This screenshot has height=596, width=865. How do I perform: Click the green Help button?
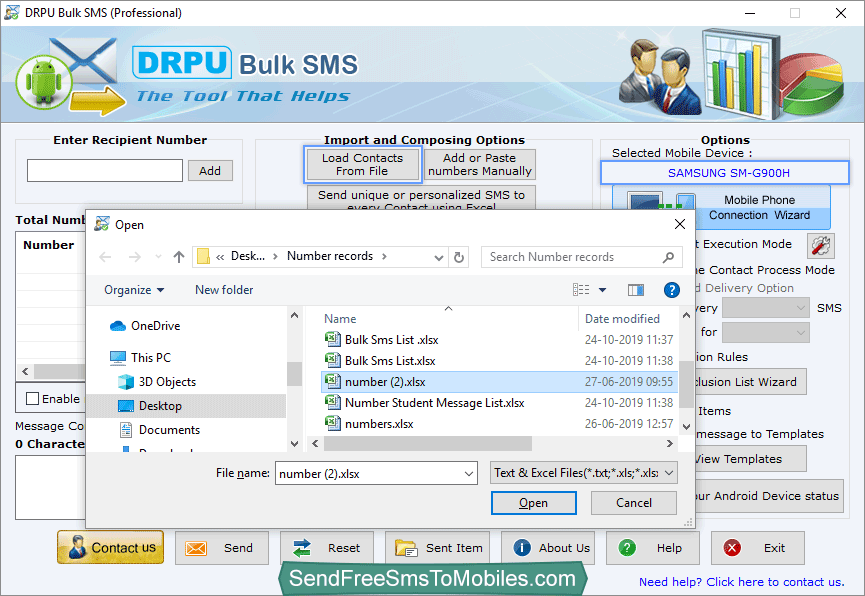point(653,548)
